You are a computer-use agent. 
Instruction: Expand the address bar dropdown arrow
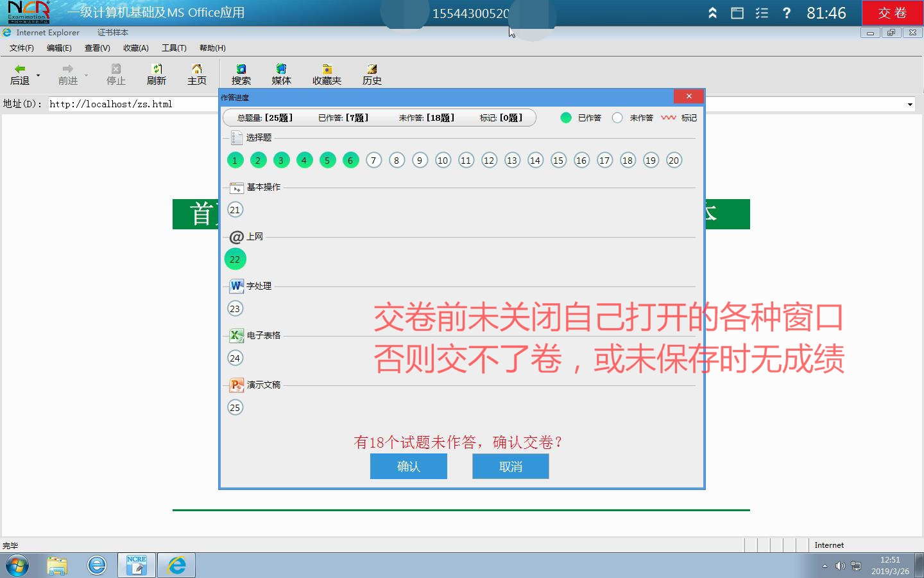910,104
